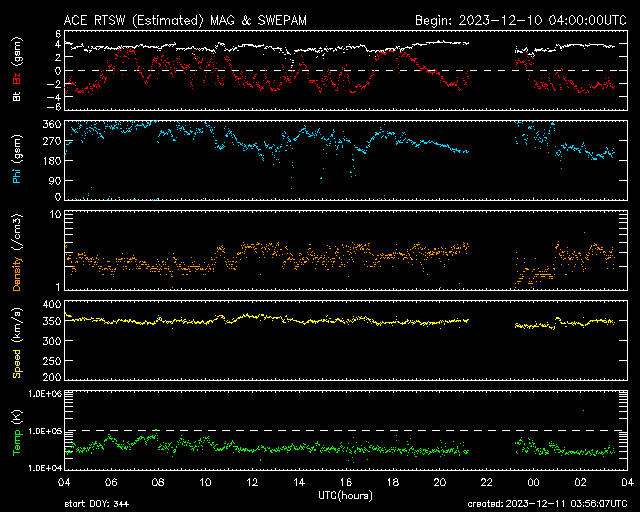
Task: Select hour 08 on the time axis
Action: tap(158, 482)
